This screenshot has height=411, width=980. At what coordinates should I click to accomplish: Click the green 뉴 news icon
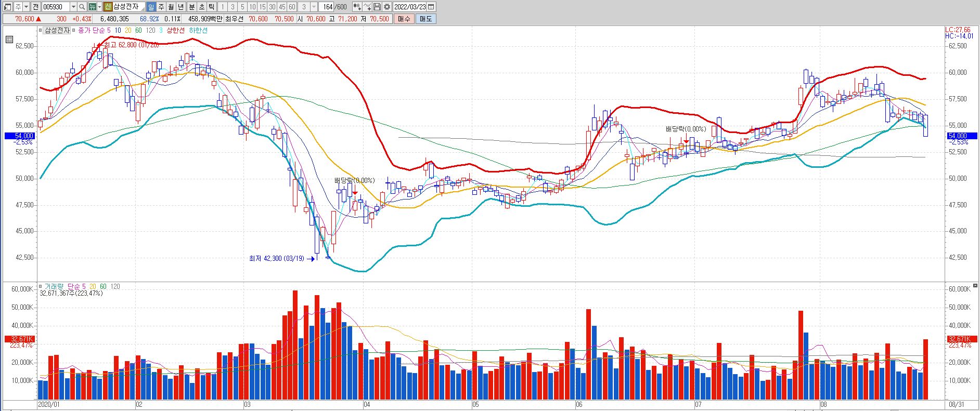pos(92,7)
